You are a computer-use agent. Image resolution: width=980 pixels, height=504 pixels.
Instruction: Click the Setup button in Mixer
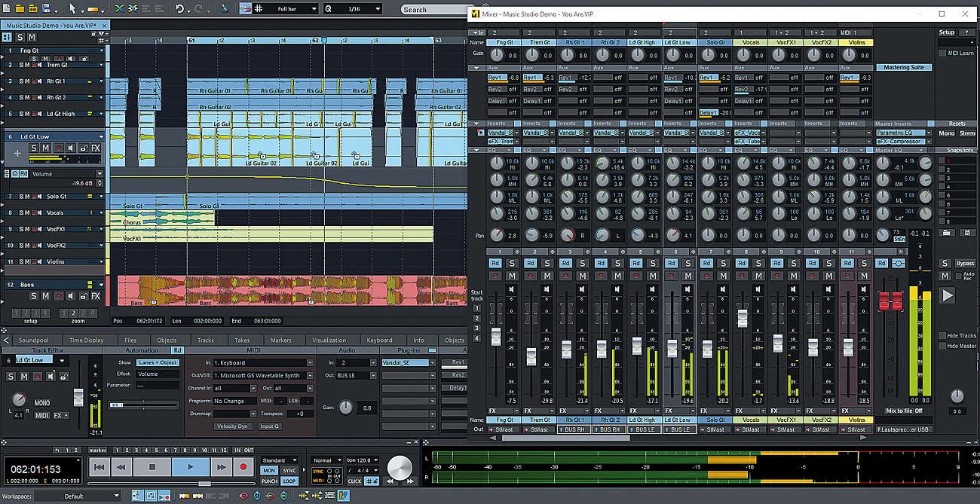click(947, 32)
